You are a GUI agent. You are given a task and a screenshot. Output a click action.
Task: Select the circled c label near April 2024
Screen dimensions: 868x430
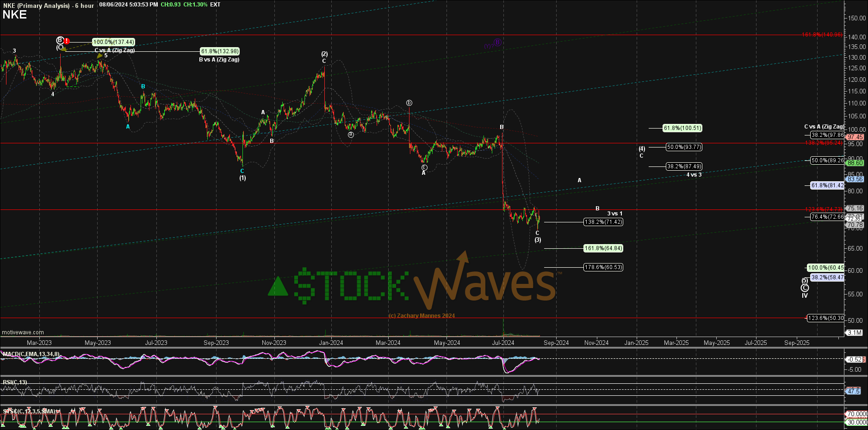pyautogui.click(x=424, y=167)
